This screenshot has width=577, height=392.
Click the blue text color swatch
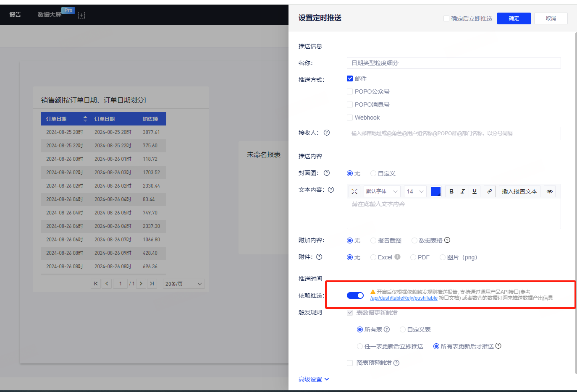(x=436, y=191)
